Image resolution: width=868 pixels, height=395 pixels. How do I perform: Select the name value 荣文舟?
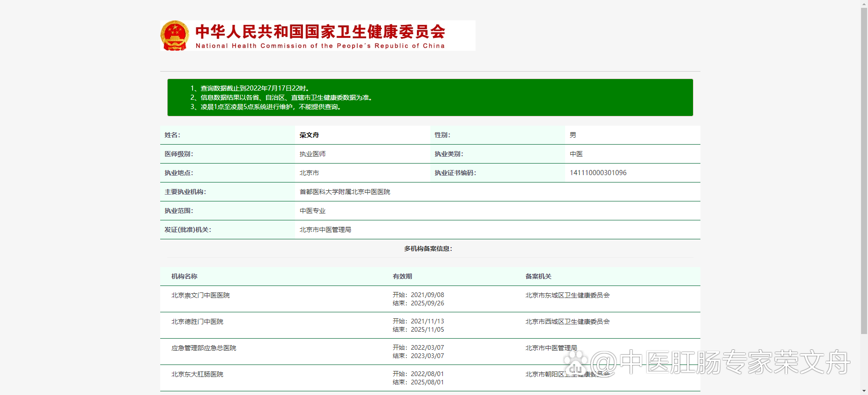click(x=309, y=135)
